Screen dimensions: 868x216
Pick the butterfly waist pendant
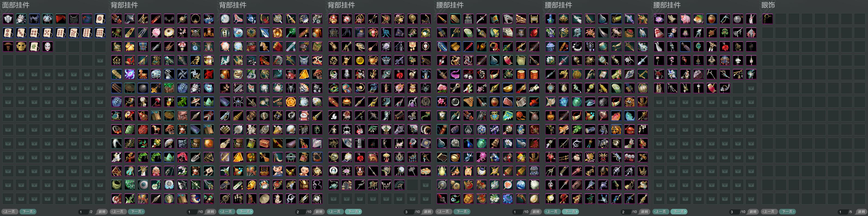(x=672, y=19)
